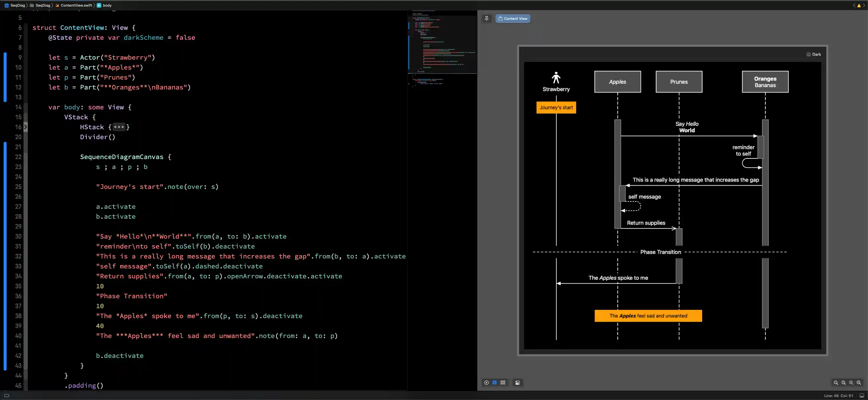Start live preview with the play icon

click(x=486, y=383)
